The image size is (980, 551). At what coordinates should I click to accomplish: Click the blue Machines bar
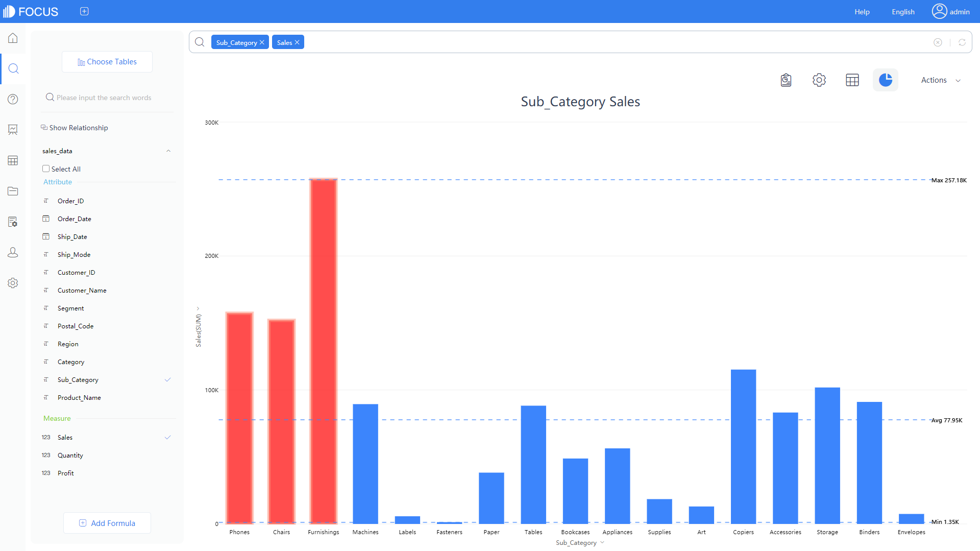pos(365,464)
